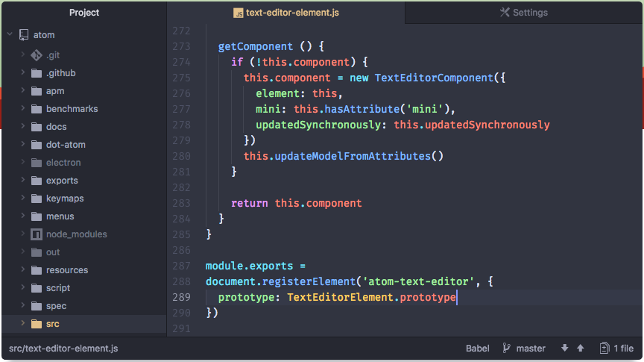Select the electron folder name
Viewport: 644px width, 362px height.
click(63, 163)
